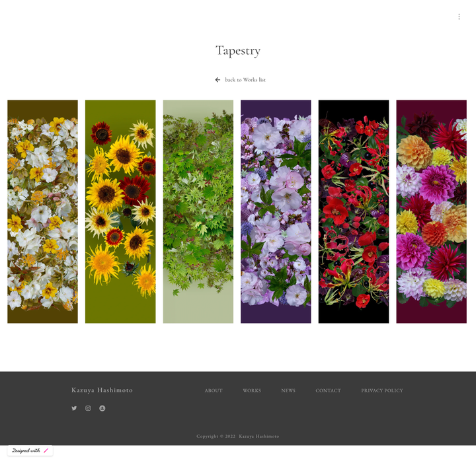Open the sunflowers tapestry image
This screenshot has height=463, width=476.
[120, 211]
